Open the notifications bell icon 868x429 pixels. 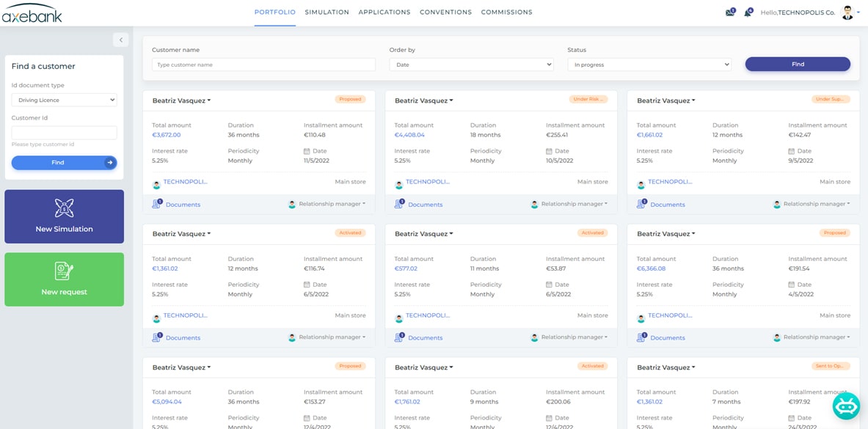point(748,12)
